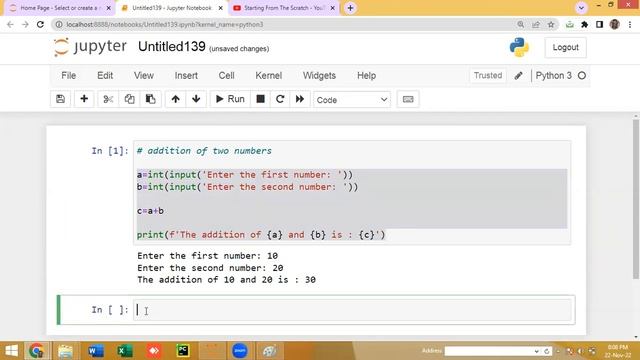This screenshot has width=640, height=360.
Task: Click the kernel idle circle indicator
Action: tap(582, 76)
